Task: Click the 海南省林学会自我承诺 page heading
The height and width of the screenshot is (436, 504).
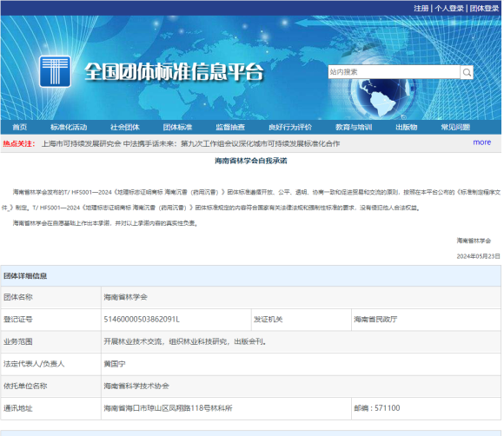Action: pyautogui.click(x=251, y=161)
